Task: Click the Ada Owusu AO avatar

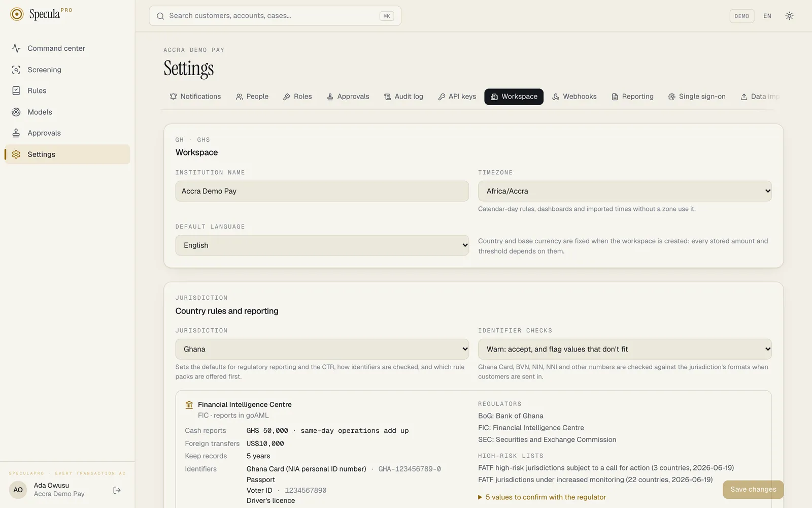Action: pos(18,490)
